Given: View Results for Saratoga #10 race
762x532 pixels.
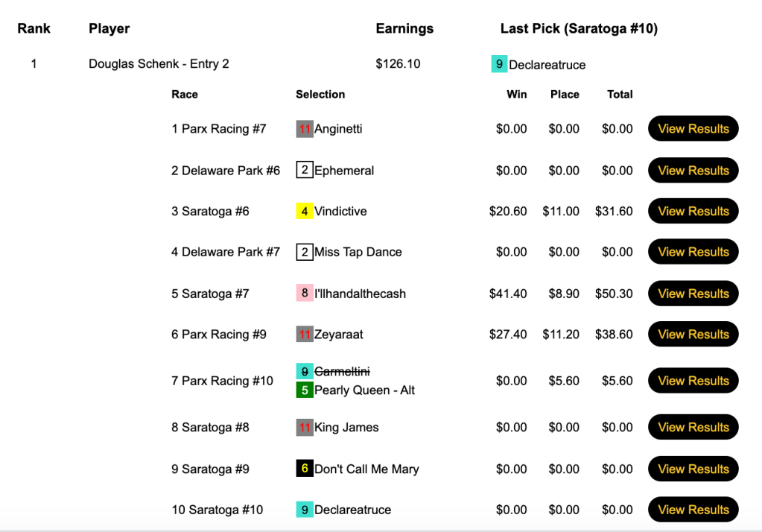Looking at the screenshot, I should click(693, 510).
